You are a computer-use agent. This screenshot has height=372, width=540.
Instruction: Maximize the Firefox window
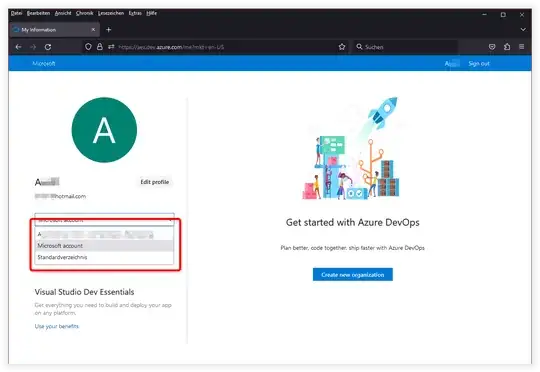pyautogui.click(x=503, y=14)
